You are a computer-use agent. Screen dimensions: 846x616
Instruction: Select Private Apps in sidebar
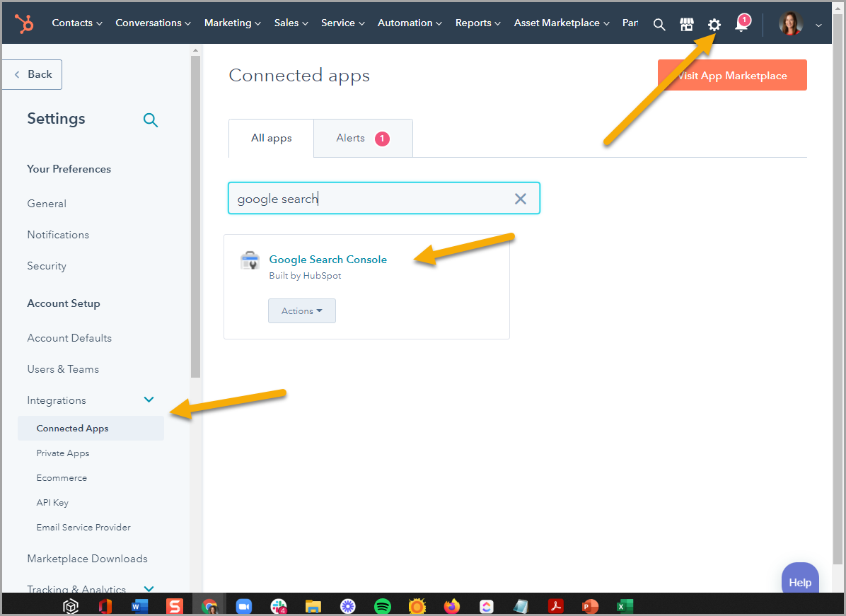click(x=62, y=453)
